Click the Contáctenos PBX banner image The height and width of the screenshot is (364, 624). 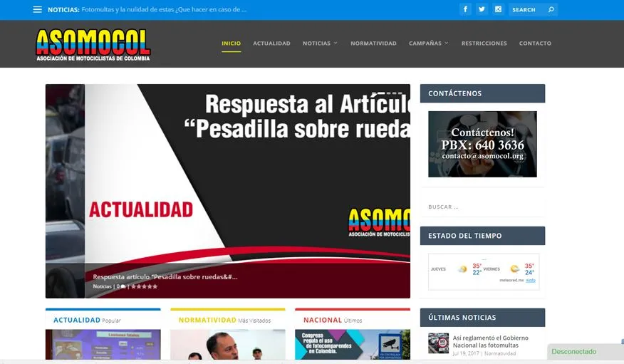(482, 144)
